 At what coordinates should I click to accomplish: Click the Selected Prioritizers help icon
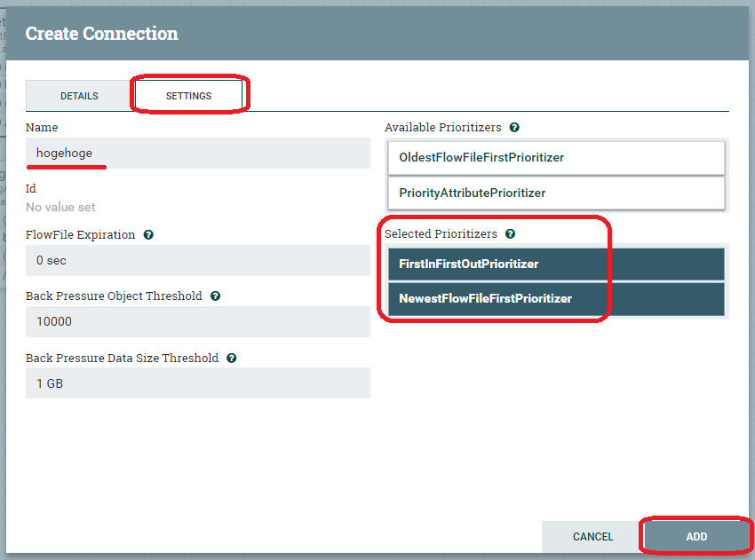[x=511, y=234]
